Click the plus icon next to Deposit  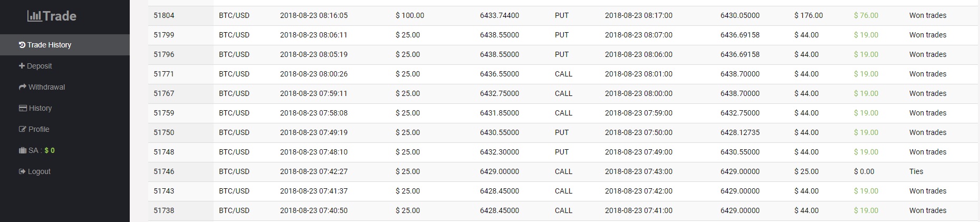click(x=22, y=66)
